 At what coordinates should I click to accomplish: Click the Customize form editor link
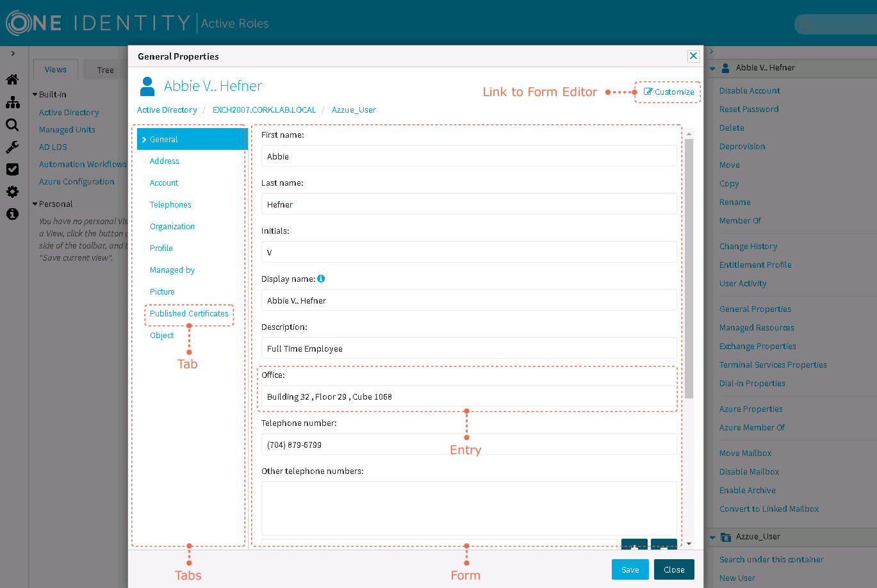pyautogui.click(x=669, y=92)
